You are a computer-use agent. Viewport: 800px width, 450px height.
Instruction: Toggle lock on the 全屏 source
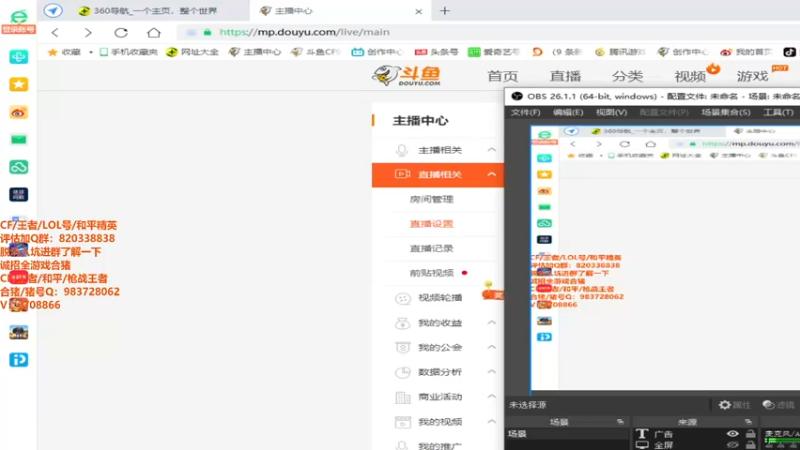(751, 445)
